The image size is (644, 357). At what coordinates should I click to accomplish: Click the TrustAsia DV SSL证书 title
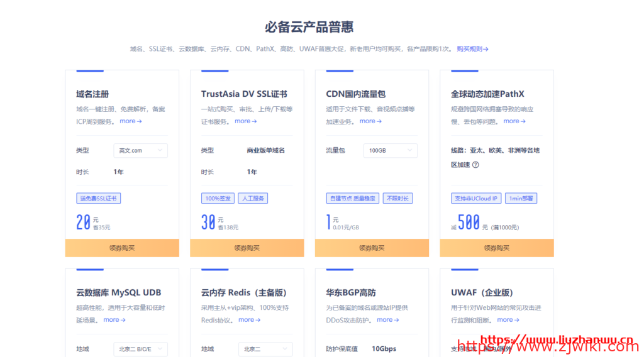click(244, 94)
